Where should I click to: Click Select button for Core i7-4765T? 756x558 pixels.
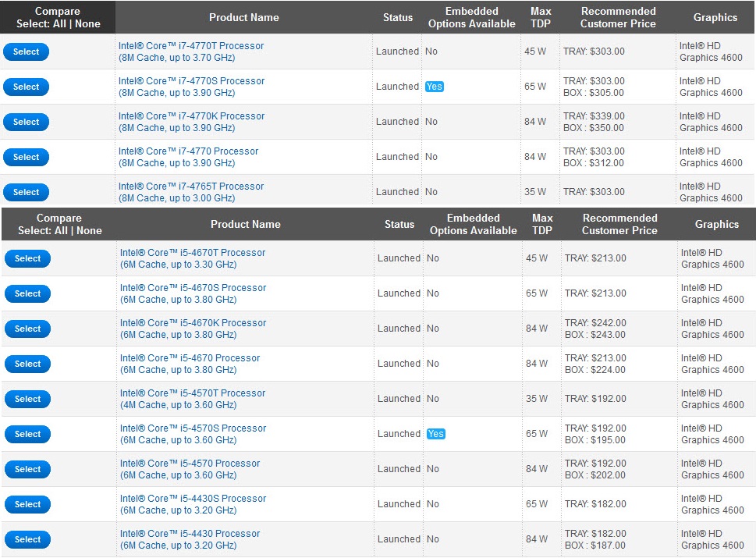click(26, 193)
